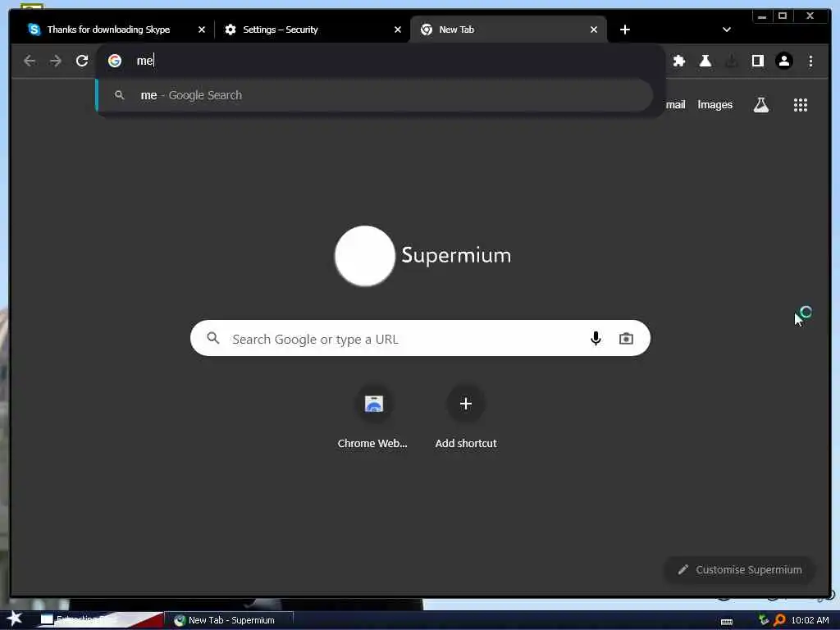Image resolution: width=840 pixels, height=630 pixels.
Task: Click the suggestion row search icon
Action: [x=120, y=95]
